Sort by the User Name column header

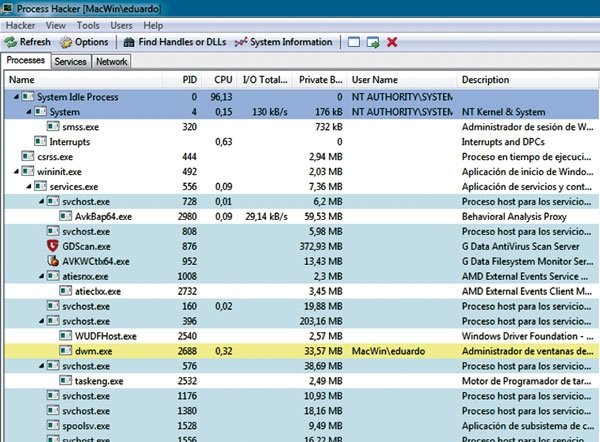click(x=402, y=80)
